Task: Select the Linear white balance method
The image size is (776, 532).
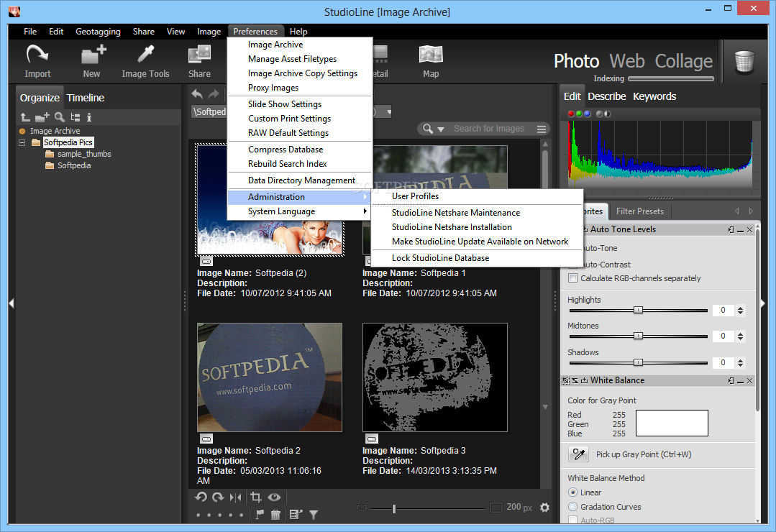Action: [572, 492]
